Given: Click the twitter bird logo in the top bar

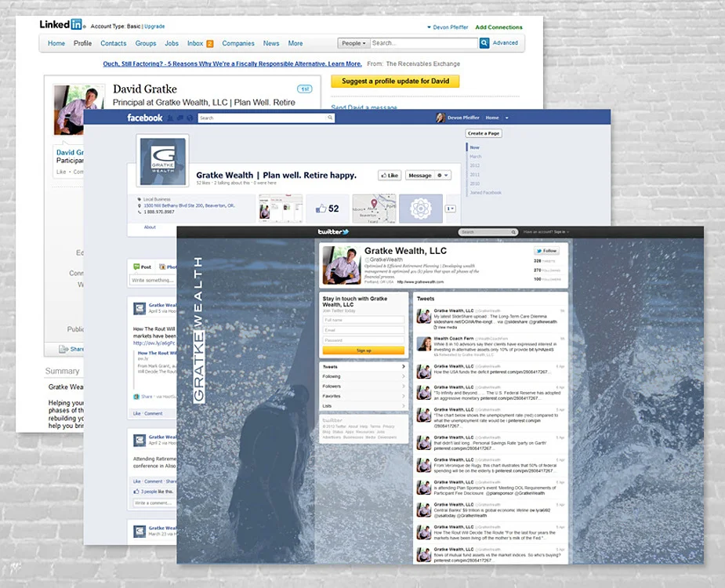Looking at the screenshot, I should [x=333, y=232].
